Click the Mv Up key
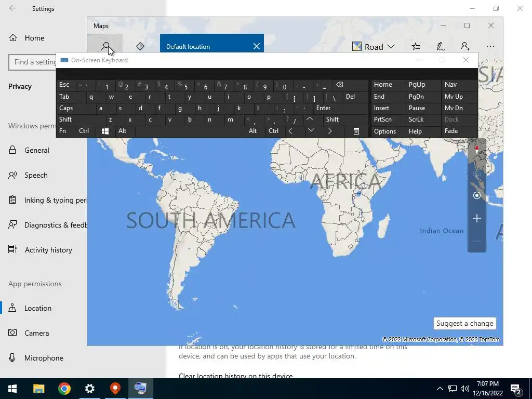 (459, 97)
